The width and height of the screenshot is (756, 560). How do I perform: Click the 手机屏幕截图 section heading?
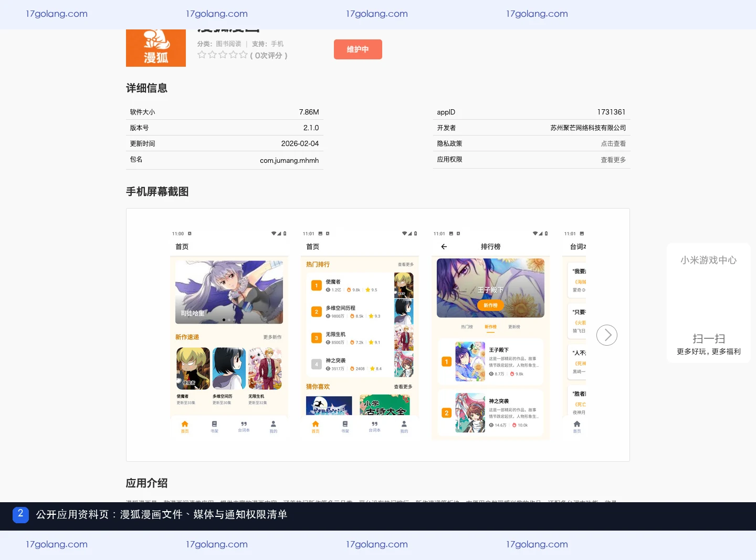pyautogui.click(x=157, y=192)
